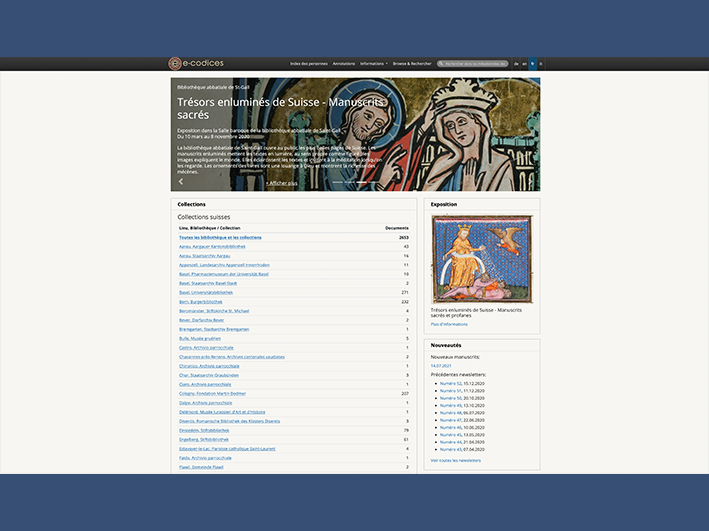Open newsletter Numéro 43
Image resolution: width=709 pixels, height=531 pixels.
(450, 450)
